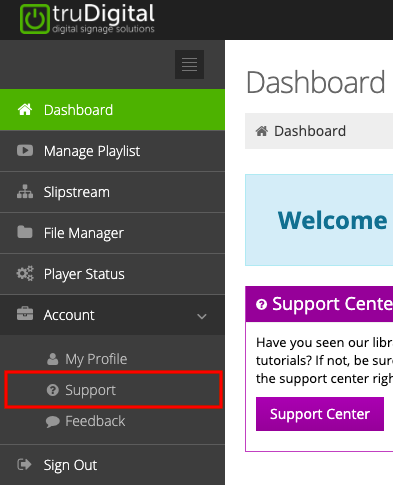This screenshot has height=485, width=393.
Task: Click the user icon beside My Profile
Action: coord(53,359)
